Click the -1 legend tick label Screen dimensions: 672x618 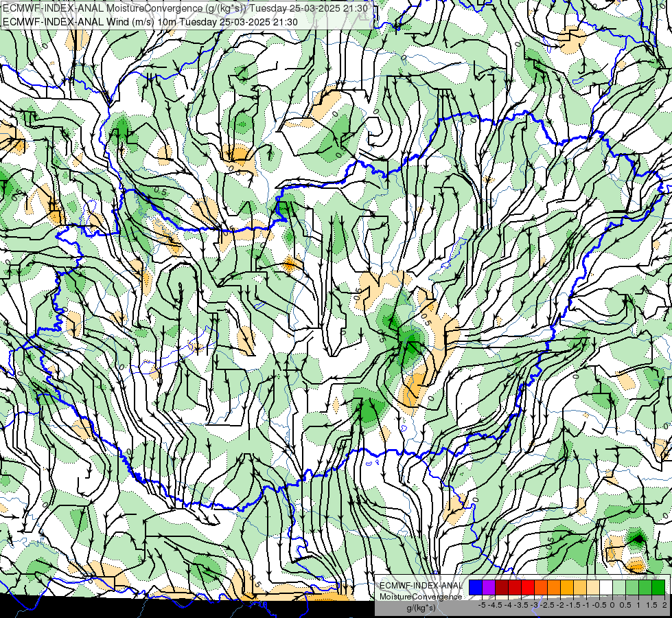pos(587,605)
